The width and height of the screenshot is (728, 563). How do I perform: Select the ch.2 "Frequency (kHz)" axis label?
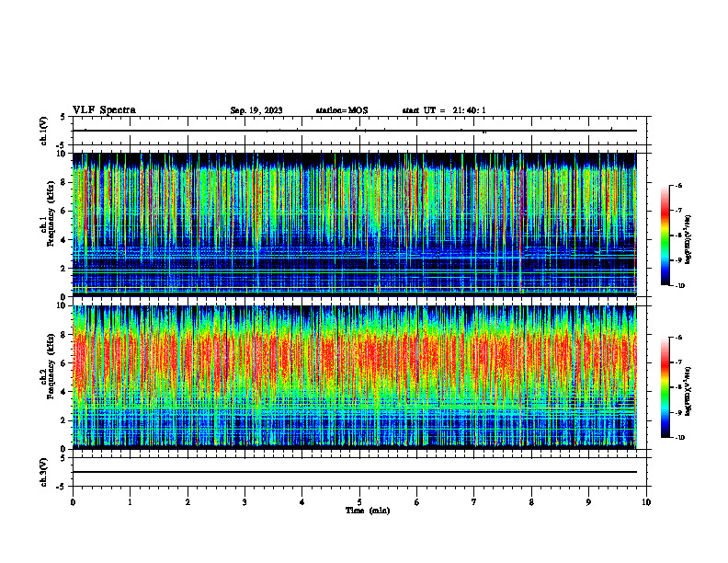pos(51,366)
